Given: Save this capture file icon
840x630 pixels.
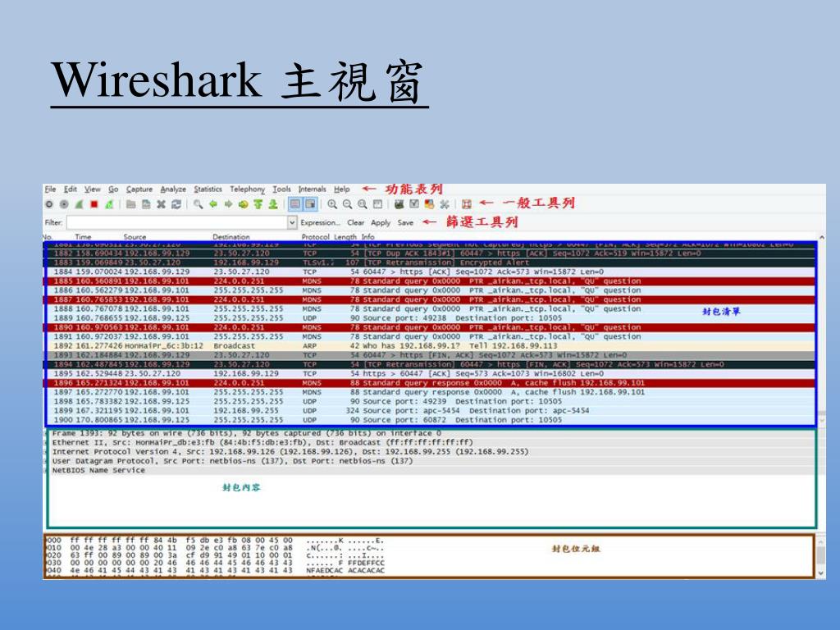Looking at the screenshot, I should (146, 204).
